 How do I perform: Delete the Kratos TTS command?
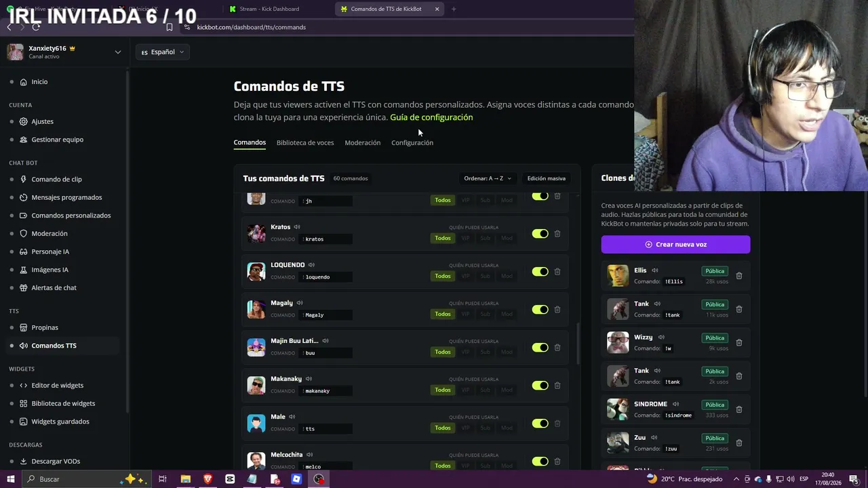pyautogui.click(x=557, y=234)
